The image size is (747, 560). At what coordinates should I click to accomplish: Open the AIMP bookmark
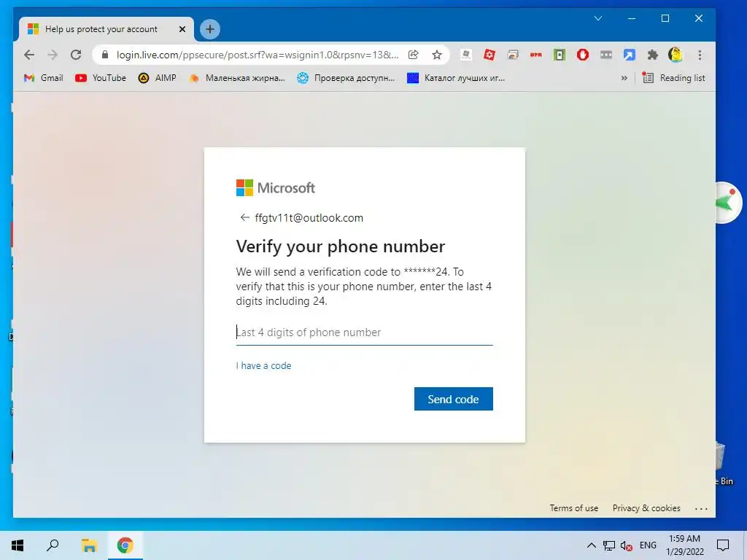pyautogui.click(x=158, y=77)
